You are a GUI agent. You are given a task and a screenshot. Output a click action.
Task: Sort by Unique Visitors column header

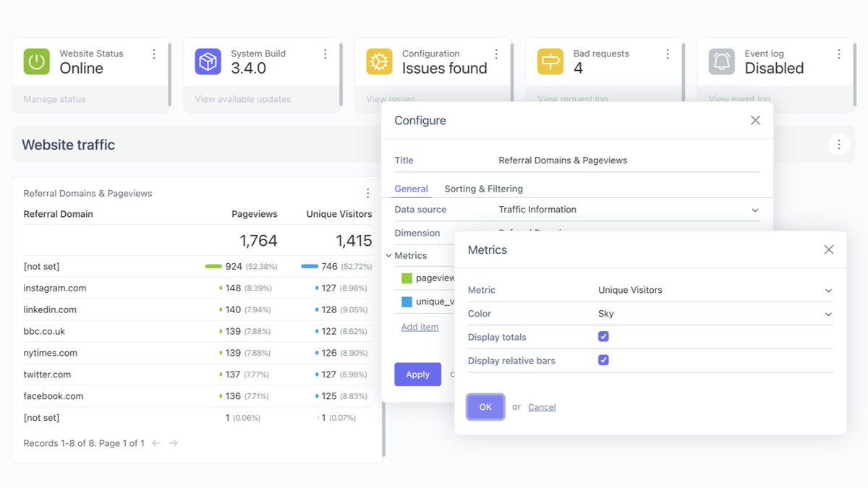point(339,214)
